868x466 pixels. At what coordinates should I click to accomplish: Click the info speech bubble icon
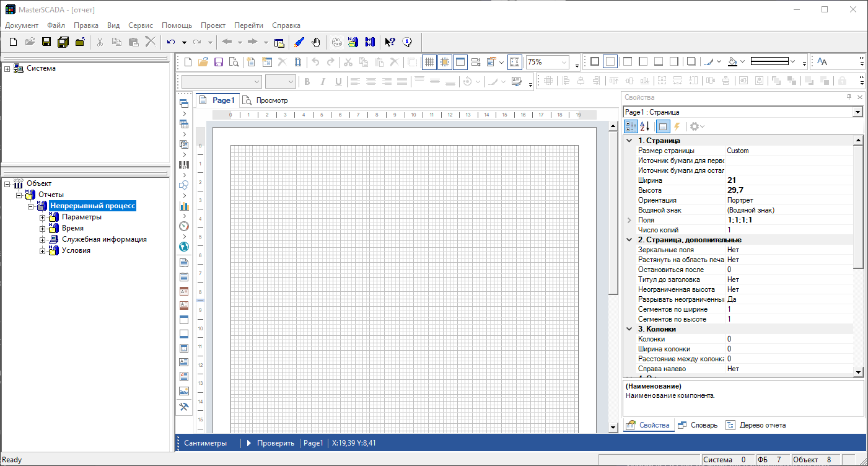pyautogui.click(x=407, y=42)
